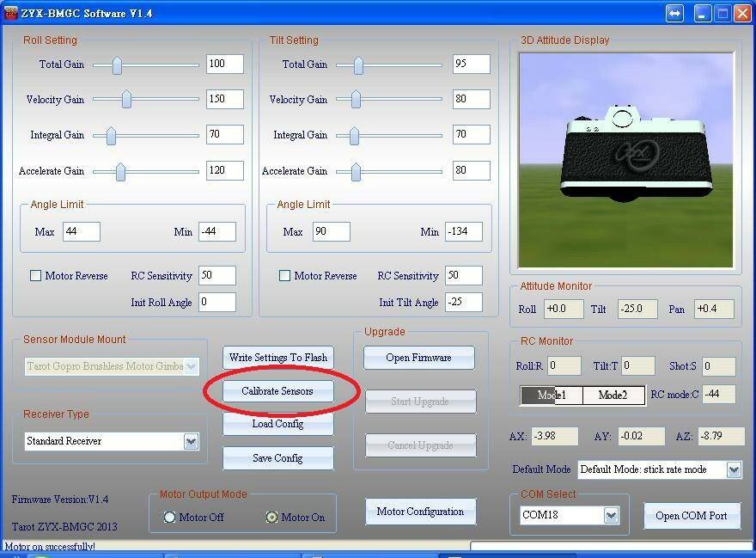
Task: Click the disabled Start Upgrade button
Action: pyautogui.click(x=420, y=402)
